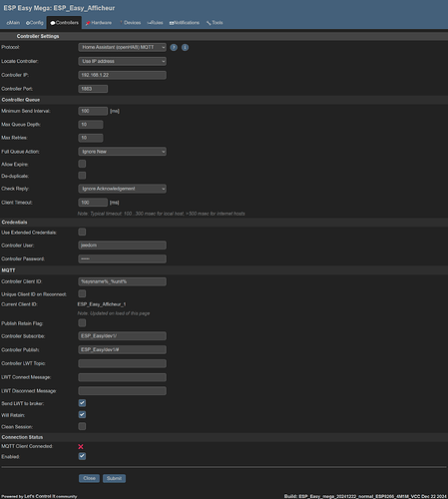Image resolution: width=448 pixels, height=499 pixels.
Task: Go to the Notifications tab
Action: [185, 23]
